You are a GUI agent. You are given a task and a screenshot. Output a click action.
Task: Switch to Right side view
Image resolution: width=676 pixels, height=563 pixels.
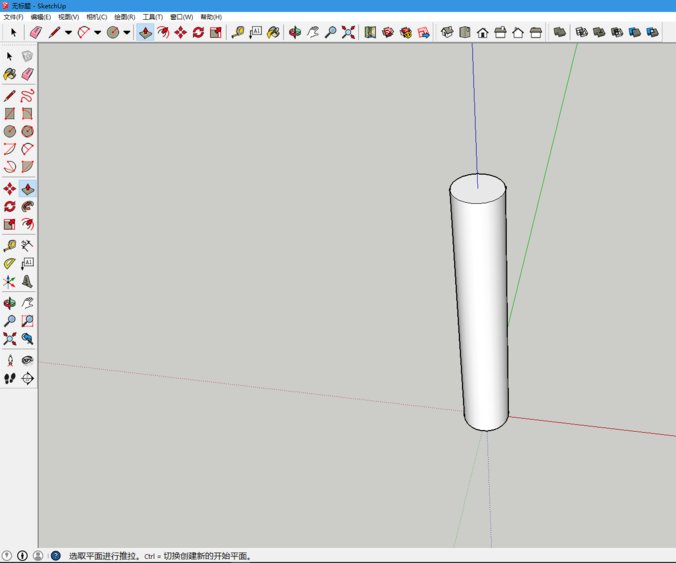point(500,32)
